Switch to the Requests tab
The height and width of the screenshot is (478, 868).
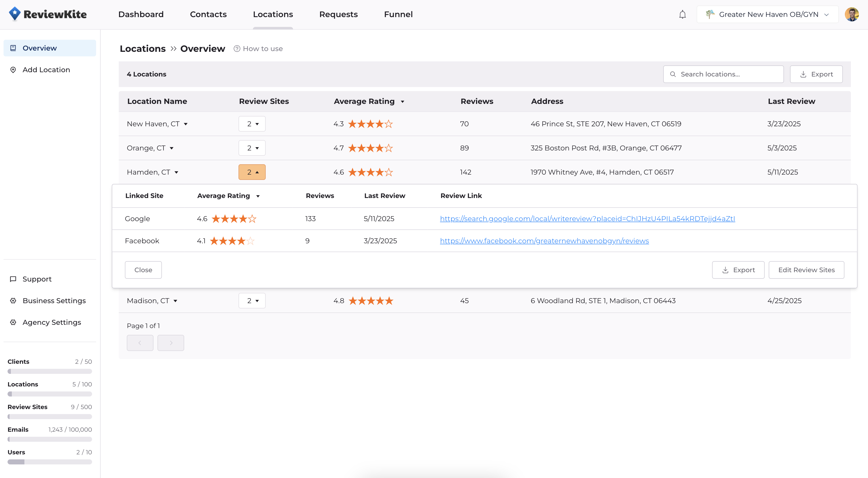pyautogui.click(x=338, y=15)
